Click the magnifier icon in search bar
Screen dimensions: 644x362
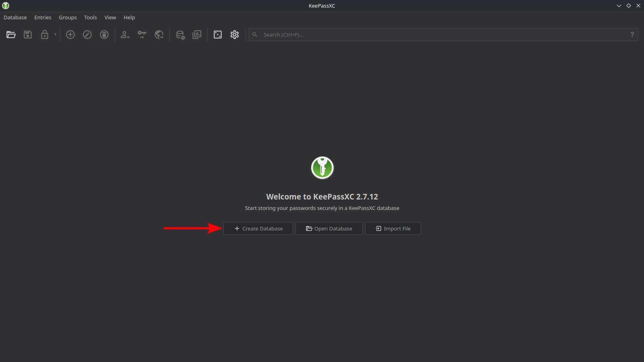[255, 35]
